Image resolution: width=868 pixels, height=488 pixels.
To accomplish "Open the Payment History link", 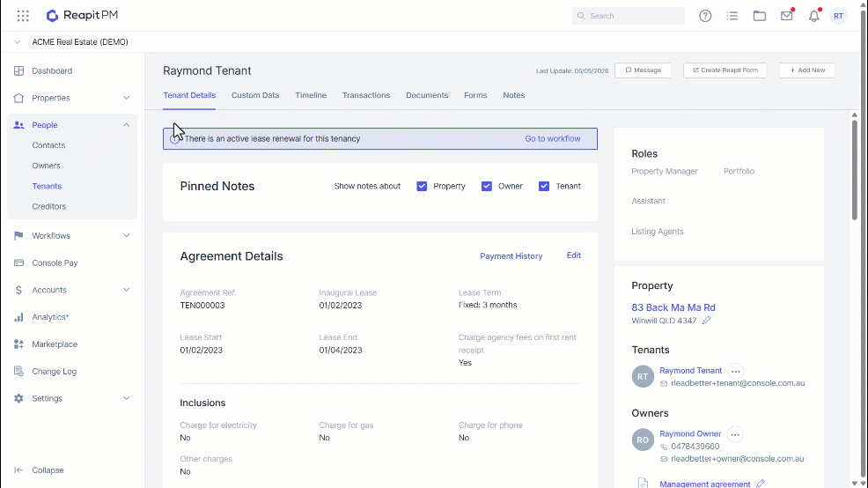I will coord(511,256).
